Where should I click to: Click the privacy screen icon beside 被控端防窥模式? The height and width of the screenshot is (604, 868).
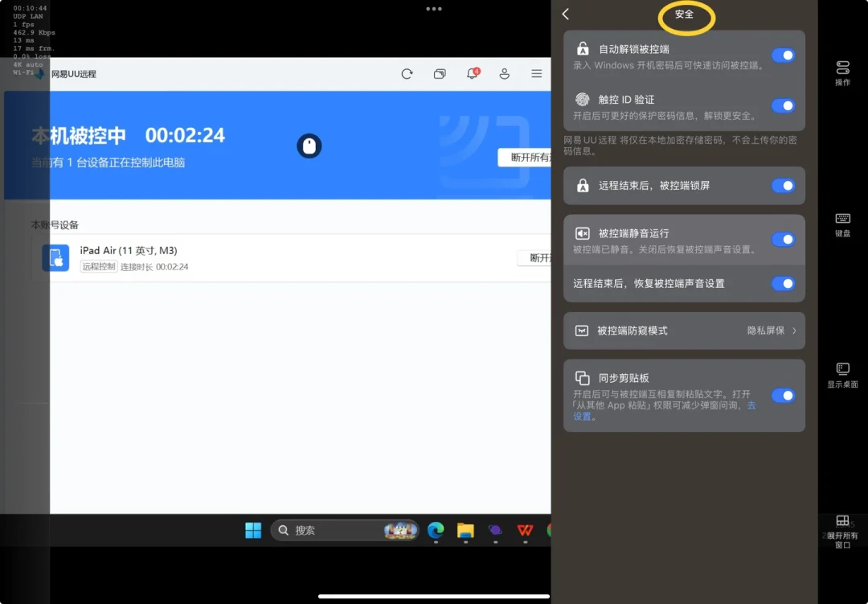click(582, 331)
